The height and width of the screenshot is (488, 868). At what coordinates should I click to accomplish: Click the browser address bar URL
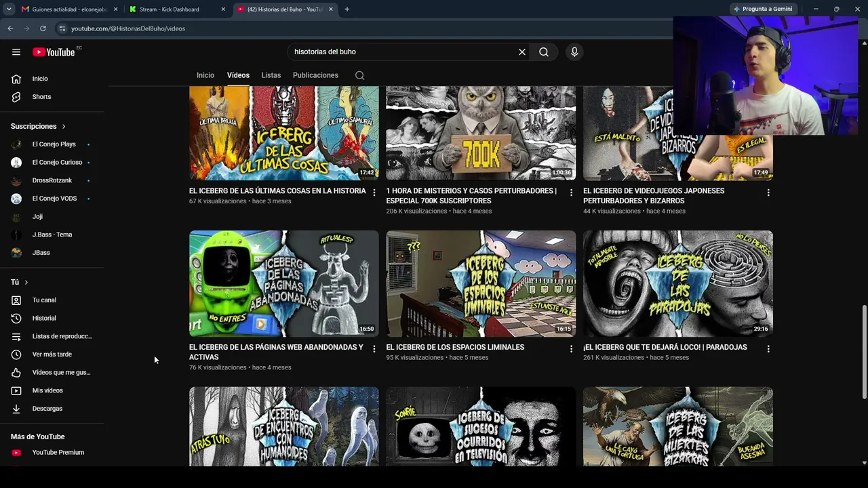tap(128, 28)
